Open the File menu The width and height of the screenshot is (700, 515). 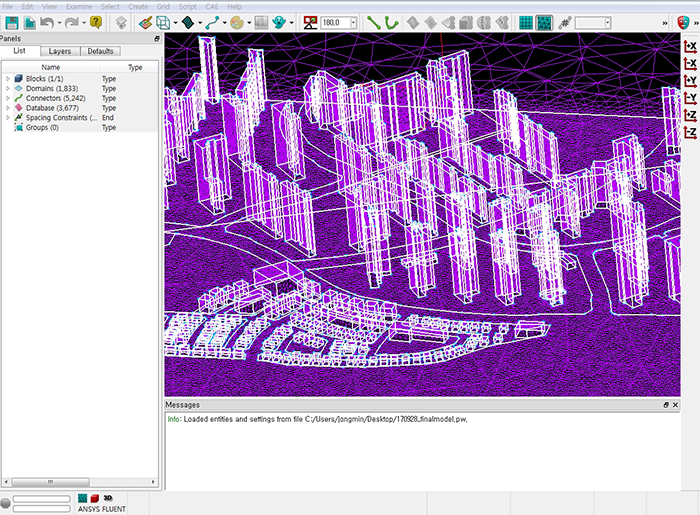click(8, 6)
